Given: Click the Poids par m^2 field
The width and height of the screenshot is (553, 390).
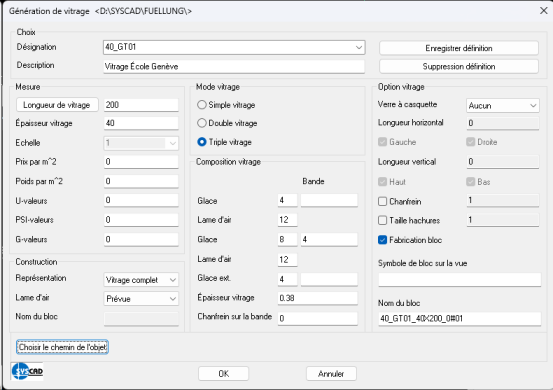Looking at the screenshot, I should pos(141,181).
